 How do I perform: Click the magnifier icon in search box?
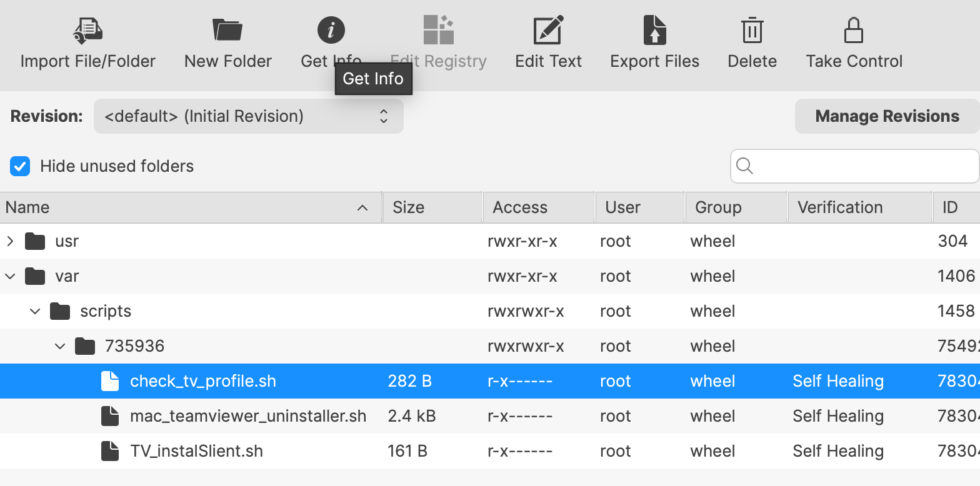point(744,166)
